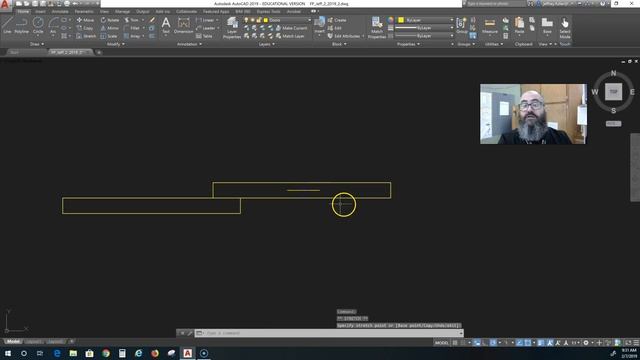Select the Text annotation tool
The height and width of the screenshot is (360, 640).
166,25
